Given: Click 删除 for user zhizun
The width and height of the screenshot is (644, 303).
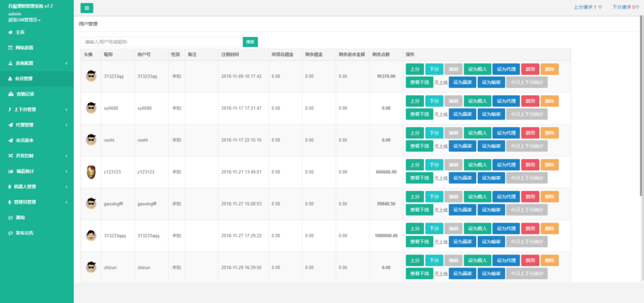Looking at the screenshot, I should point(550,260).
